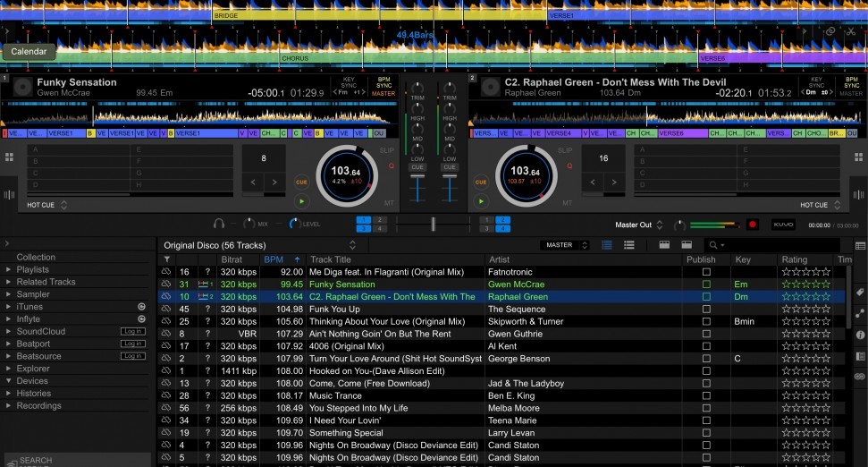Open the track search magnifier
868x467 pixels.
point(713,245)
